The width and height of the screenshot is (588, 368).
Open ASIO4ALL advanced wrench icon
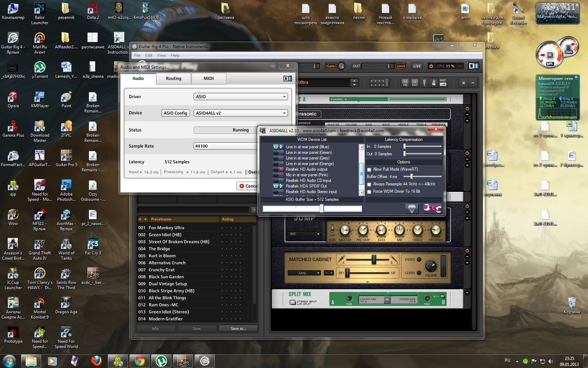point(432,208)
